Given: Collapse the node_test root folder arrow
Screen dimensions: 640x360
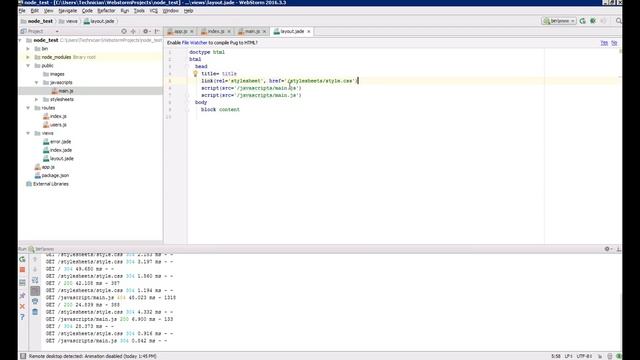Looking at the screenshot, I should pos(20,40).
